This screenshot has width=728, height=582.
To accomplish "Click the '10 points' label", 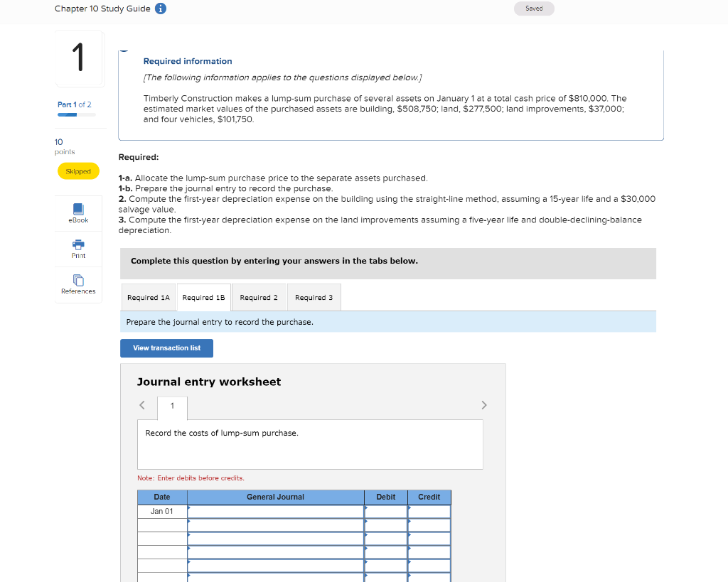I will pos(65,146).
